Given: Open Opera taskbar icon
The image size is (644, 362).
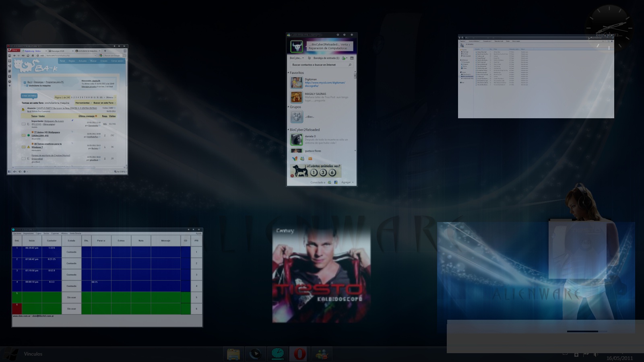Looking at the screenshot, I should tap(299, 354).
